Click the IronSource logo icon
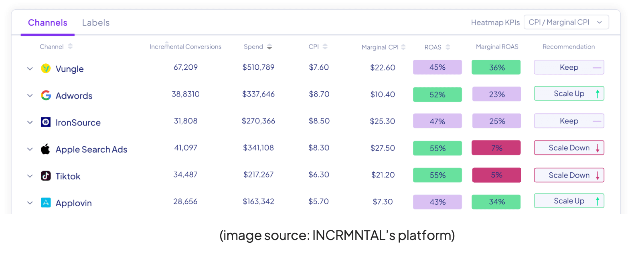 point(46,122)
